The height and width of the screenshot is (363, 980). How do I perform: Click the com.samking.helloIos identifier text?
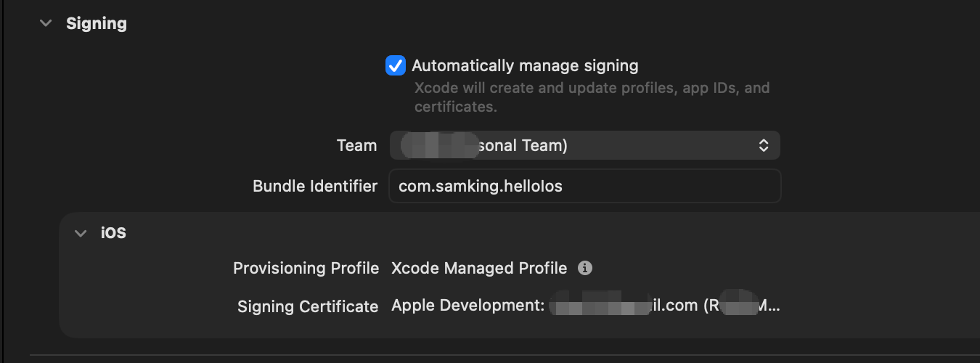[481, 186]
